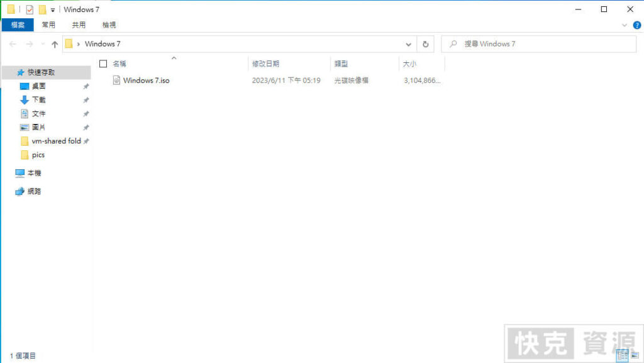The image size is (644, 363).
Task: Click the Back navigation arrow
Action: pyautogui.click(x=13, y=44)
